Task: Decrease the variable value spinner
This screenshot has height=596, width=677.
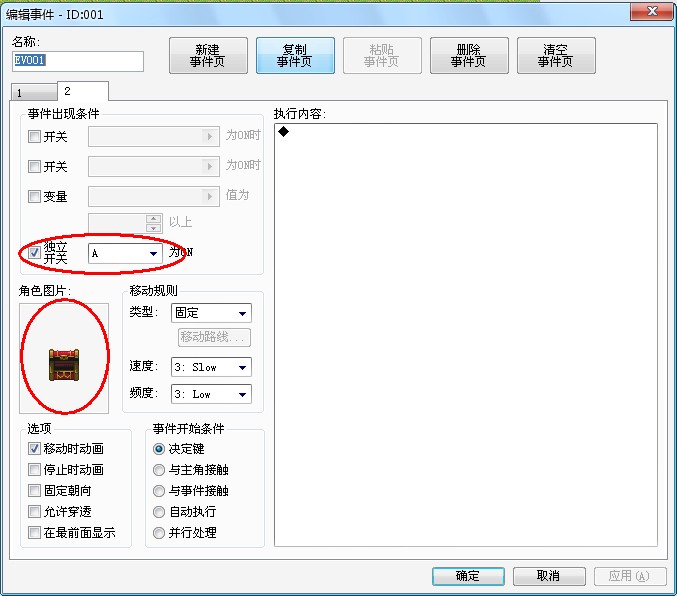Action: click(154, 228)
